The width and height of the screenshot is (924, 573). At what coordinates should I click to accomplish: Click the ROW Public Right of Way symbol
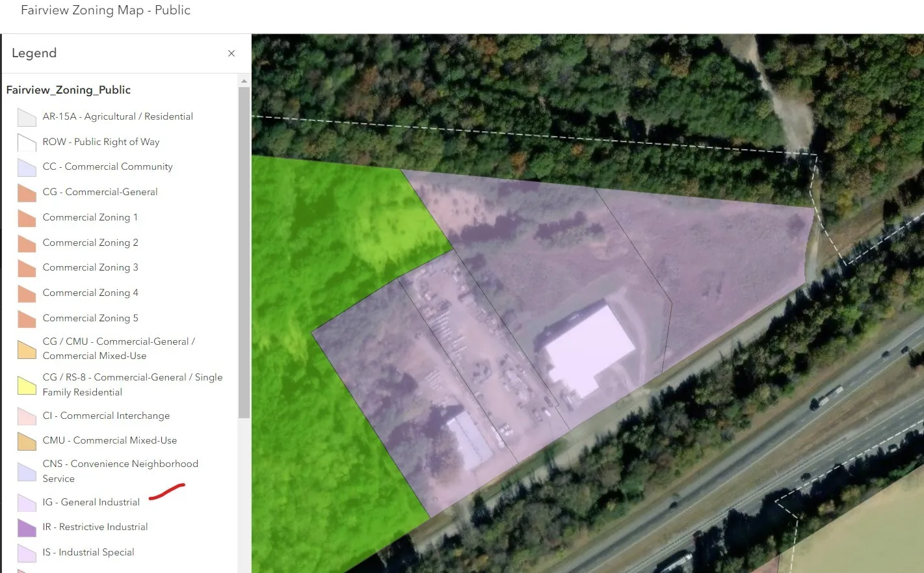click(27, 142)
